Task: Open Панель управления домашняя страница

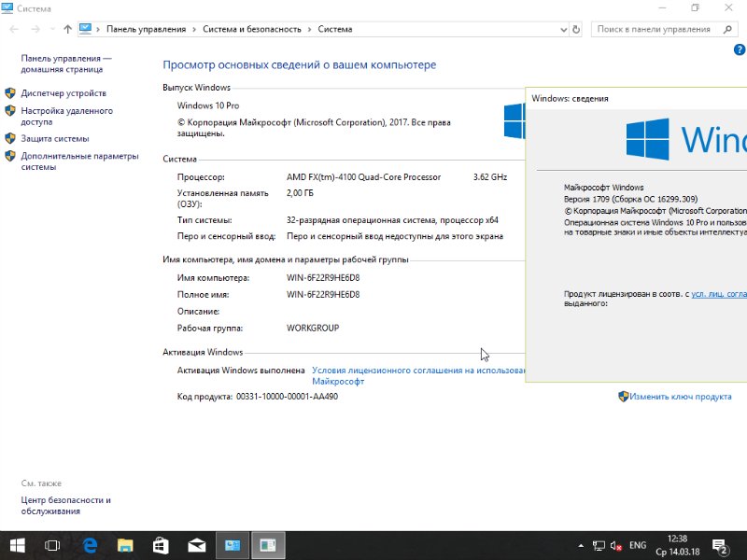Action: (65, 63)
